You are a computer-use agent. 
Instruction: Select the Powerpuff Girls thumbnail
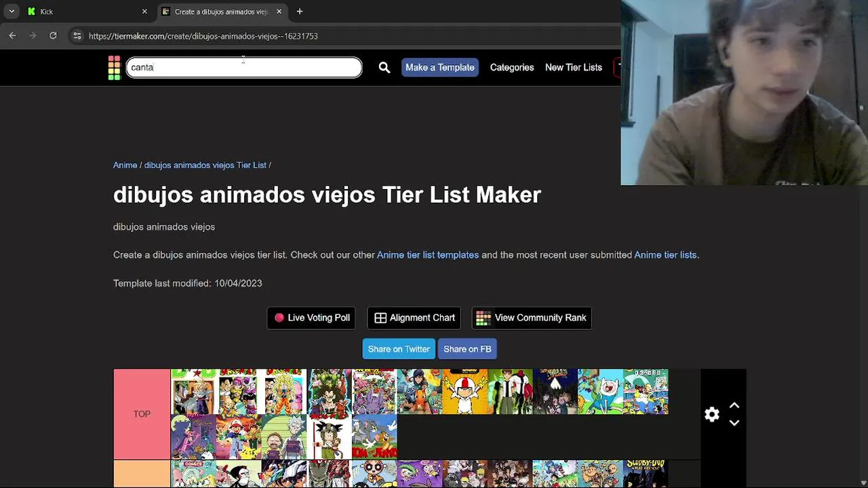pos(374,474)
